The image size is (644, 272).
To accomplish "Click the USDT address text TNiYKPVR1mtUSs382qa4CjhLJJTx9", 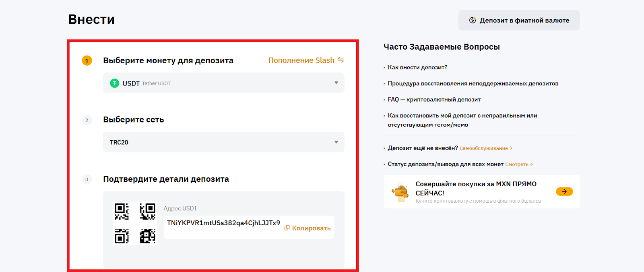I will click(x=223, y=223).
